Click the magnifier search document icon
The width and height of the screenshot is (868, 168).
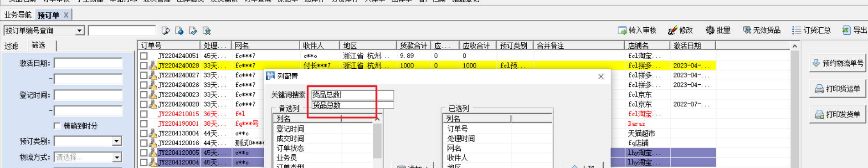pyautogui.click(x=165, y=31)
